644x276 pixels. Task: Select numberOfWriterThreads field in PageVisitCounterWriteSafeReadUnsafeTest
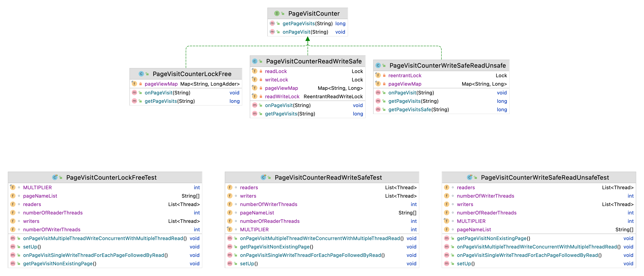click(x=485, y=196)
